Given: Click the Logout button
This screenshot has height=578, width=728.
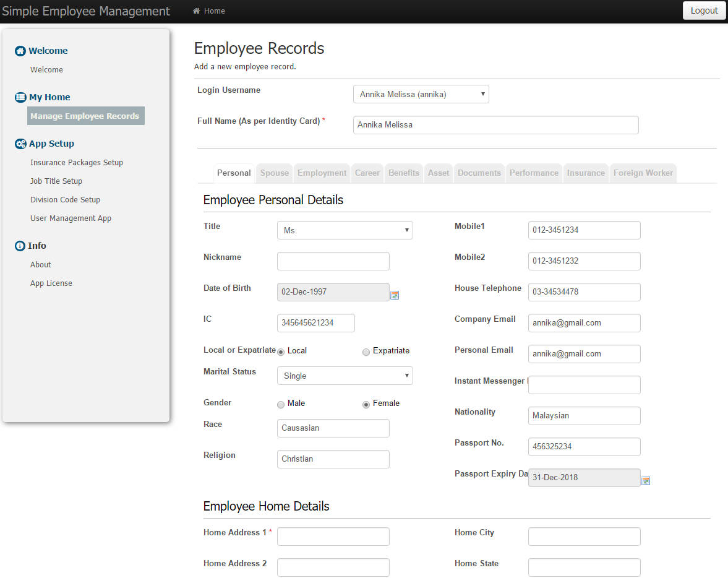Looking at the screenshot, I should [x=704, y=11].
